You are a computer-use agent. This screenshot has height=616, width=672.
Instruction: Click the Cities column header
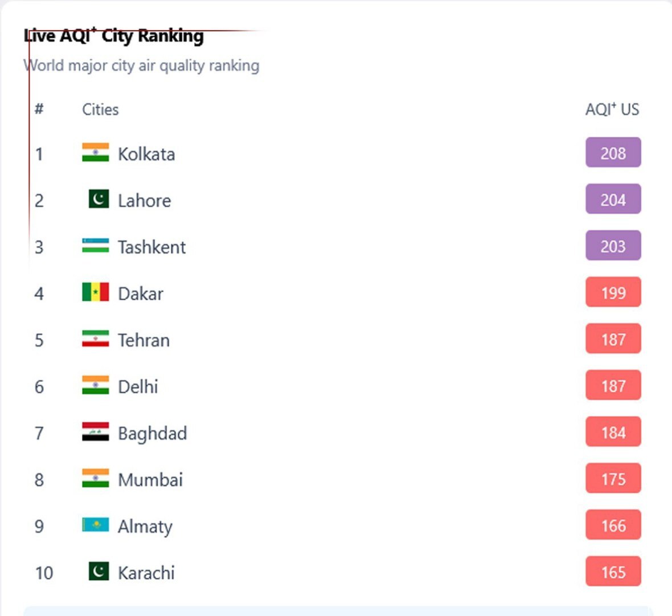(x=100, y=109)
